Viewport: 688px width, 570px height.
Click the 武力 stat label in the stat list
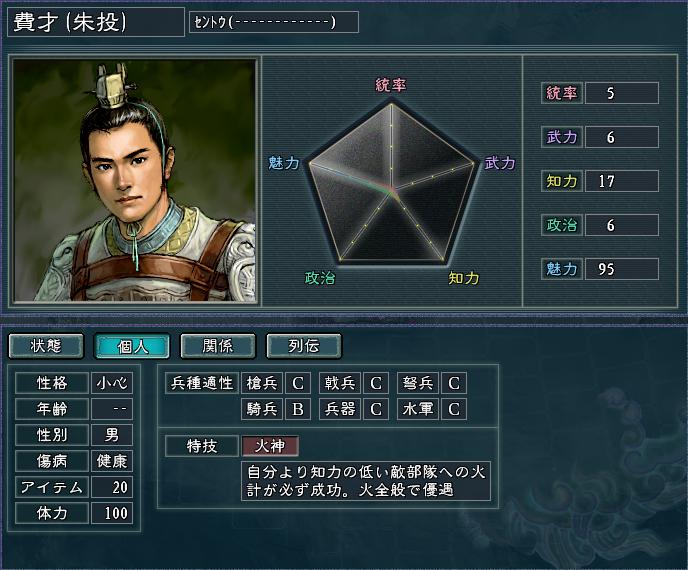coord(562,137)
